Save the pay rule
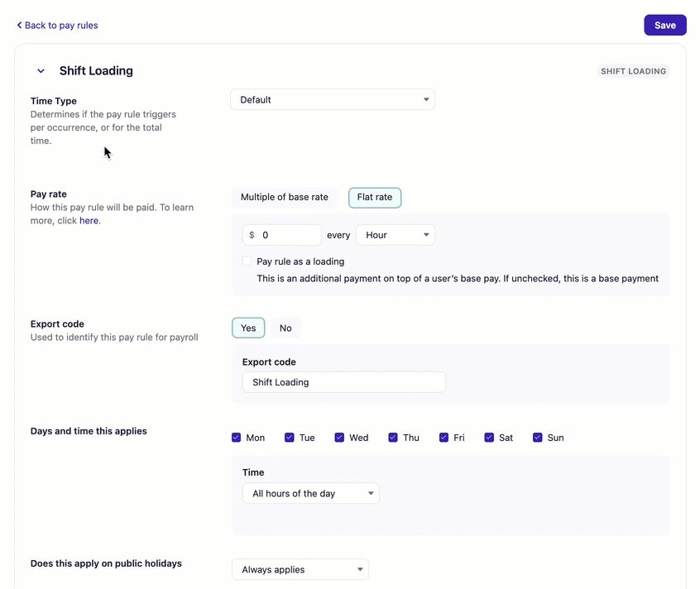The width and height of the screenshot is (700, 589). (664, 26)
